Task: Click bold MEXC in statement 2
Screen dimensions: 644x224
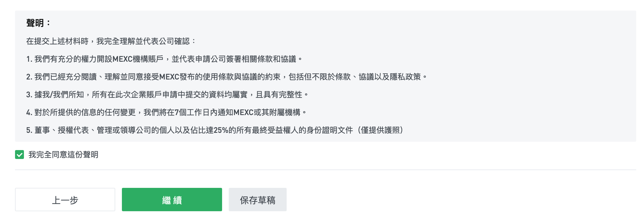Action: click(x=169, y=77)
